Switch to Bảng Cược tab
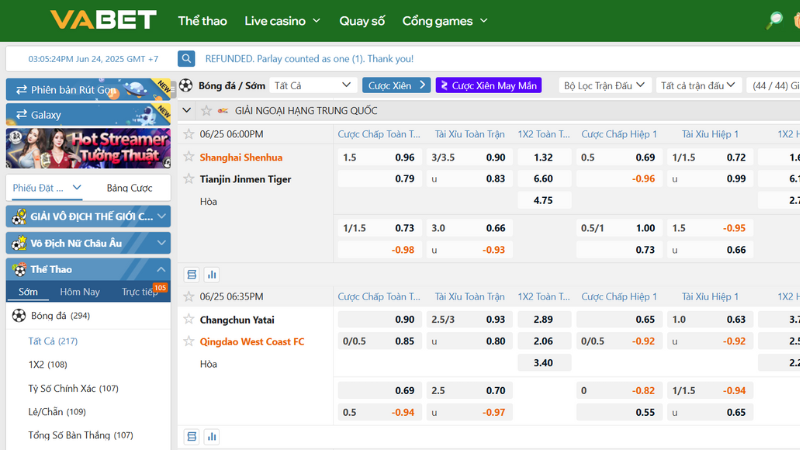Viewport: 800px width, 450px height. pyautogui.click(x=130, y=188)
